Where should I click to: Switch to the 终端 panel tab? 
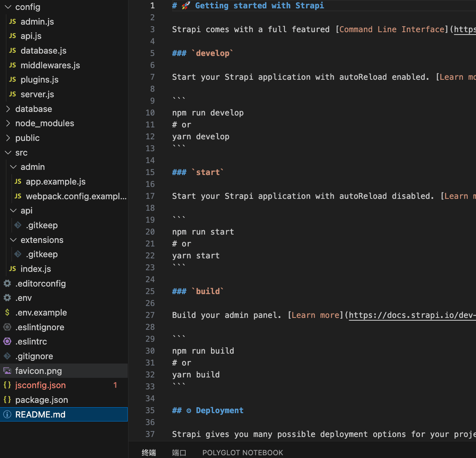click(x=149, y=453)
